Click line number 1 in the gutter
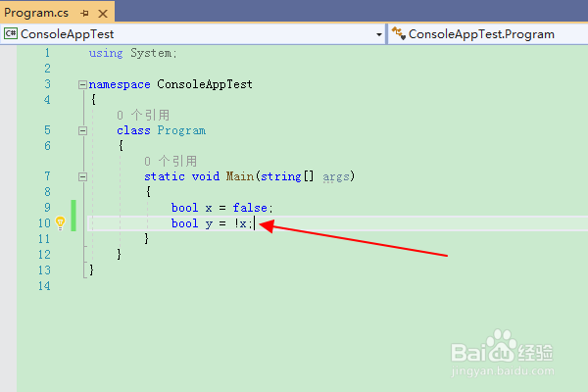Image resolution: width=588 pixels, height=392 pixels. [x=47, y=53]
